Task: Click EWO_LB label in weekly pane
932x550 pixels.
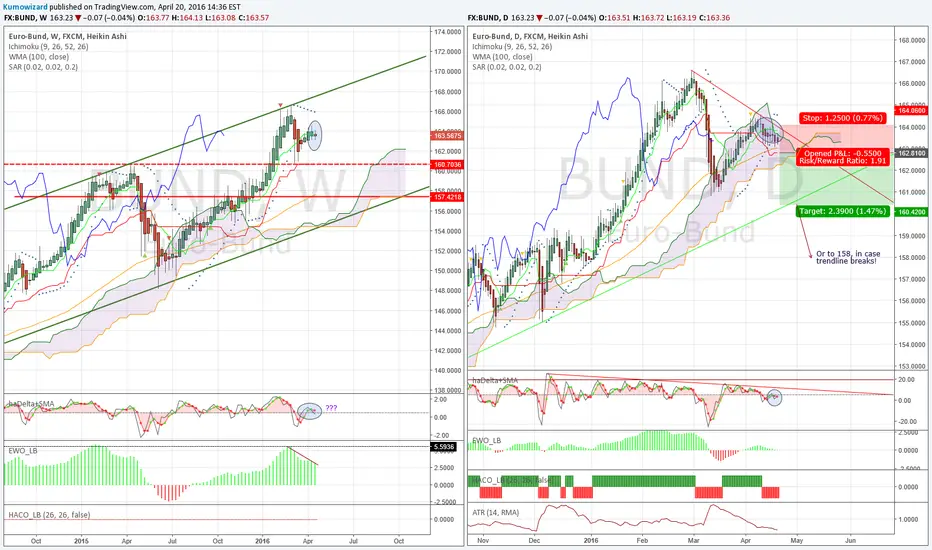Action: coord(23,451)
